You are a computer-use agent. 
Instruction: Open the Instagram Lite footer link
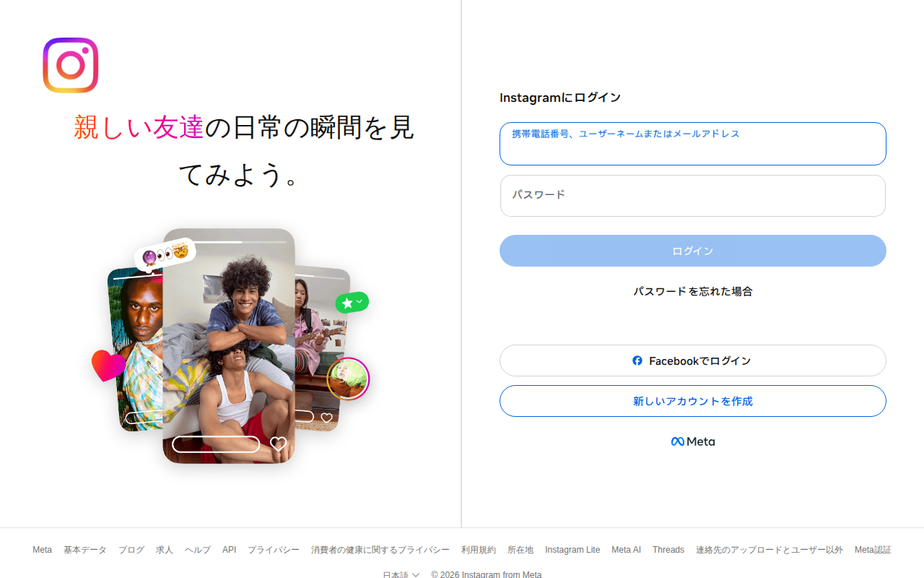(572, 549)
